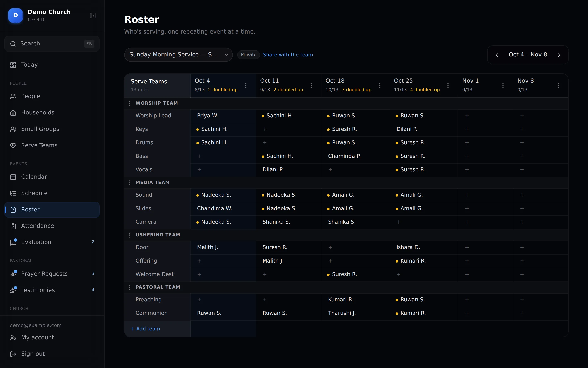Open Pastoral Team row group menu
Screen dimensions: 588x368
coord(130,287)
